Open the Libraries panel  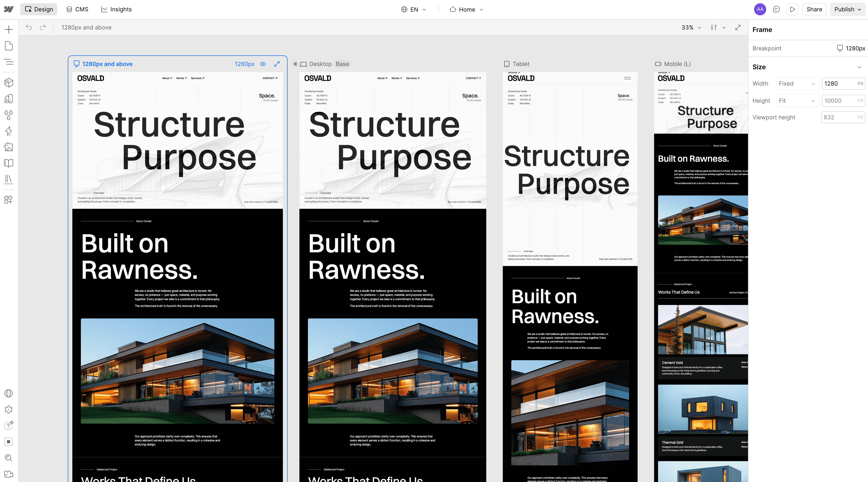point(9,179)
